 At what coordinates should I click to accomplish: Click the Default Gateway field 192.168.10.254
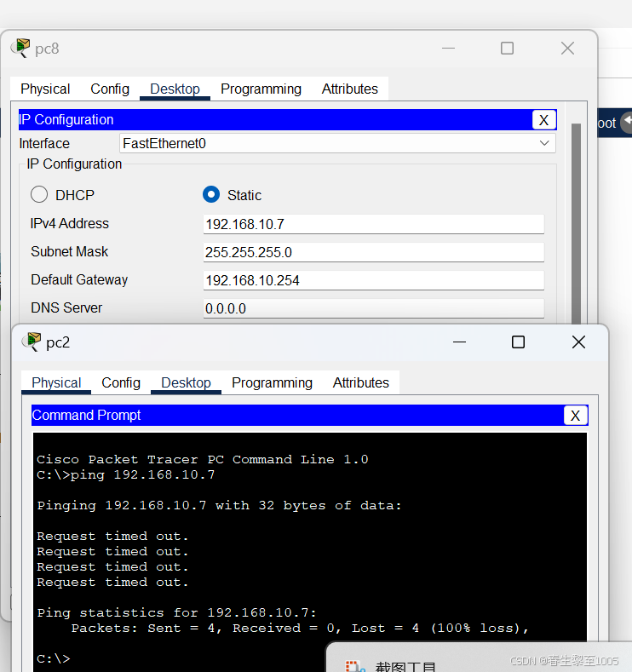374,280
